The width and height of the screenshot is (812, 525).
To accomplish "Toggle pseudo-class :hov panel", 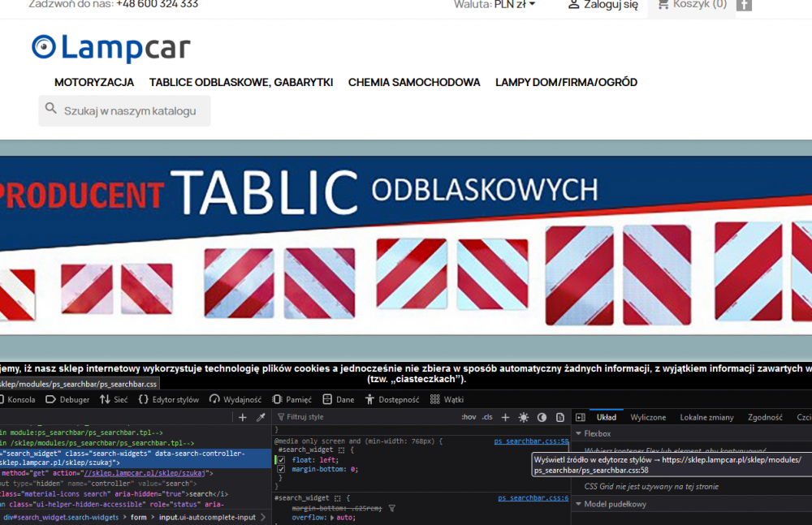I will tap(469, 416).
